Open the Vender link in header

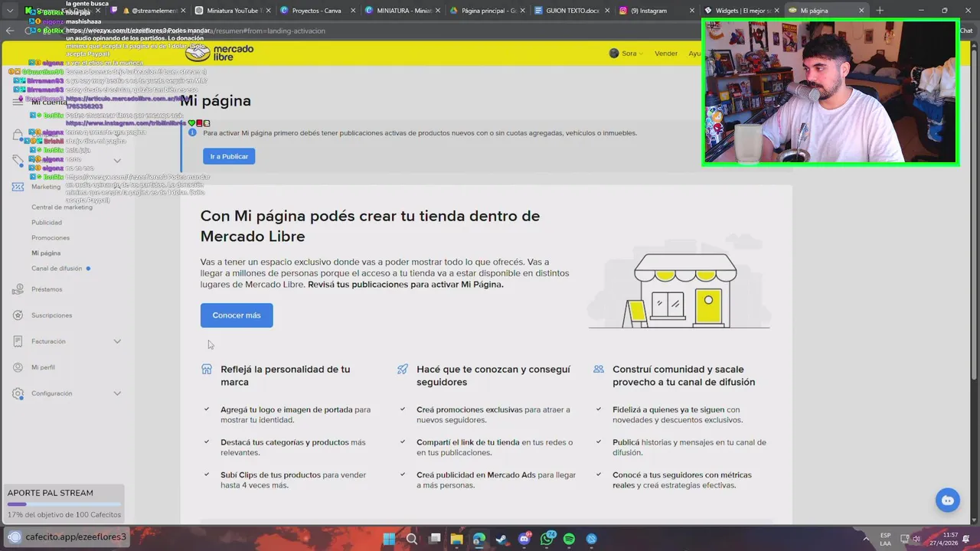tap(666, 54)
